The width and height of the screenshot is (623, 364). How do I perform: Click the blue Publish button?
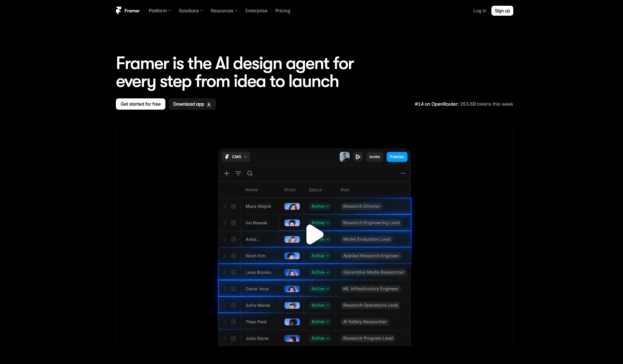click(x=397, y=157)
